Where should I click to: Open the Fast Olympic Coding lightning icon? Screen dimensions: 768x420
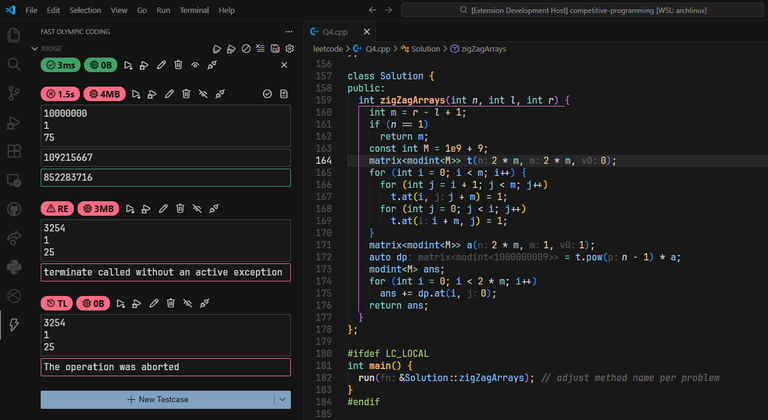(x=14, y=324)
